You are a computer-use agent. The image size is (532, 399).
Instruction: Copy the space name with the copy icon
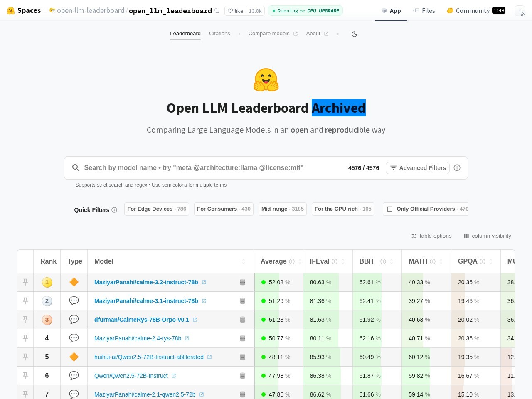(217, 11)
